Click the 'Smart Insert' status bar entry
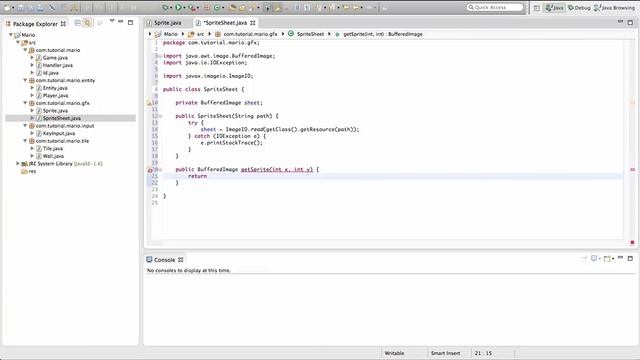 pos(445,353)
